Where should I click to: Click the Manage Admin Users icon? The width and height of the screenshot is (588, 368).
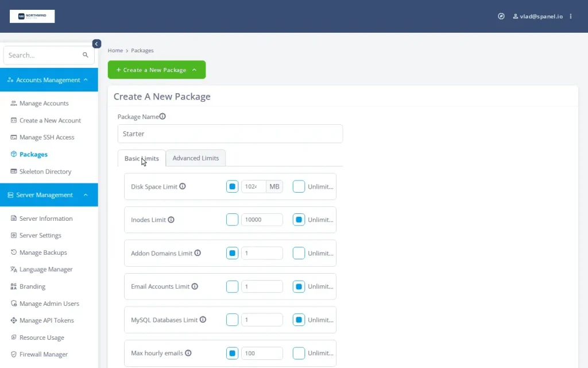click(14, 304)
